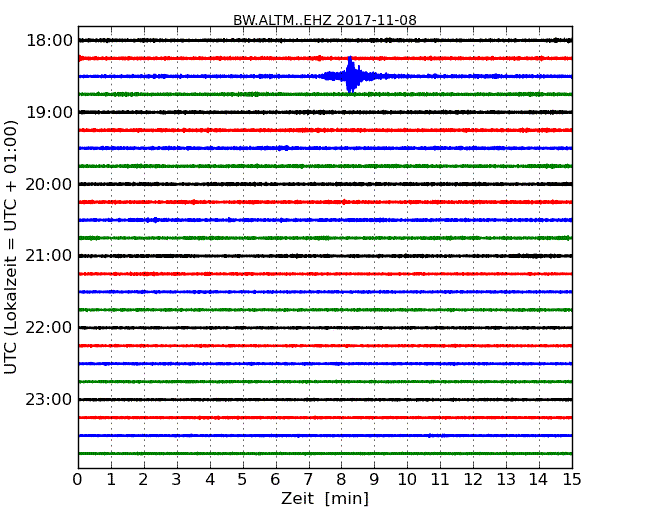Click x-axis tick label 9
The width and height of the screenshot is (650, 520).
374,480
